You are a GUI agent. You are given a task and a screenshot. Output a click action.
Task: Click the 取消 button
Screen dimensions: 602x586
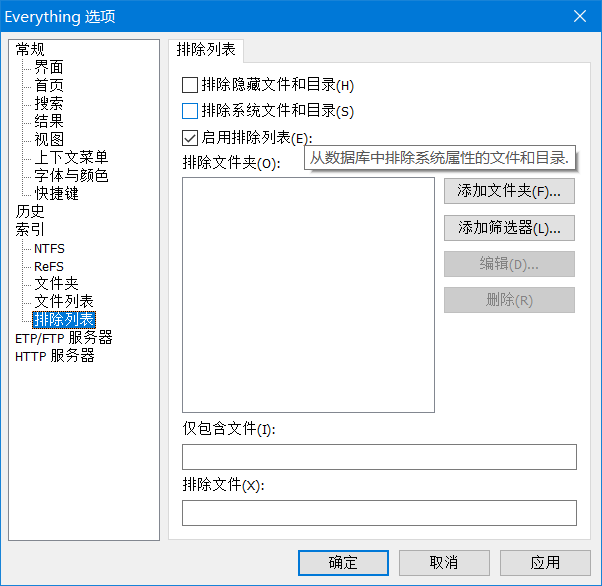tap(444, 563)
